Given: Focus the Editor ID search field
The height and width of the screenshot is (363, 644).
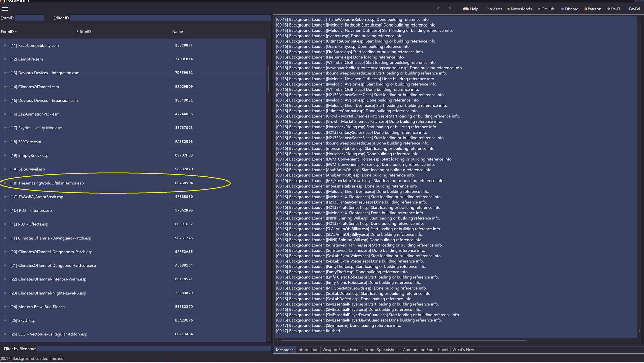Looking at the screenshot, I should (170, 18).
